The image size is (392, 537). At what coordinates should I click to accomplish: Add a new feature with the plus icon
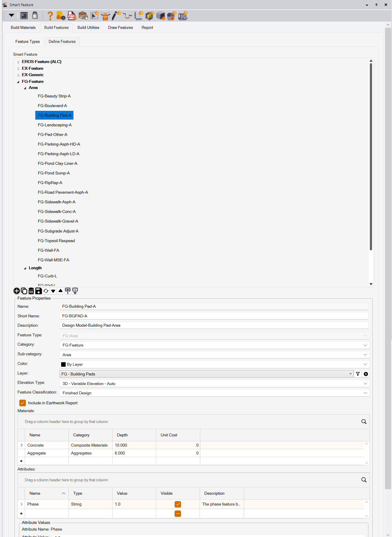point(17,291)
